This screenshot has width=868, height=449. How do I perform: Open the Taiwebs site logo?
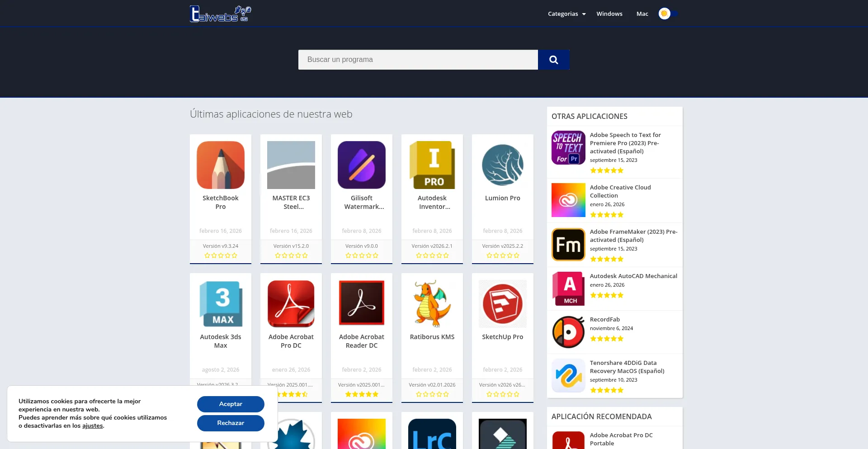(221, 14)
